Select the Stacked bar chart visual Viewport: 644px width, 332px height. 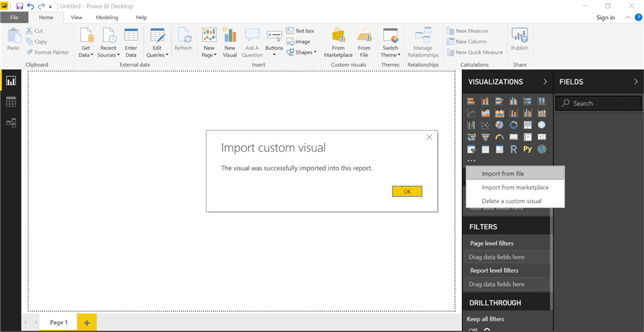pyautogui.click(x=472, y=101)
